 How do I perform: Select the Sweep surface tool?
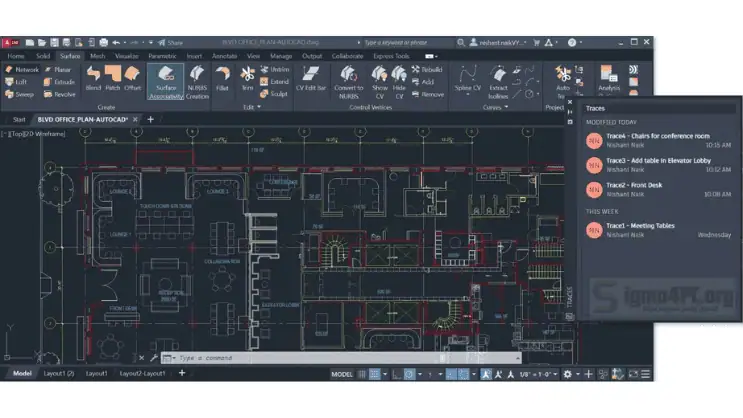pyautogui.click(x=20, y=94)
